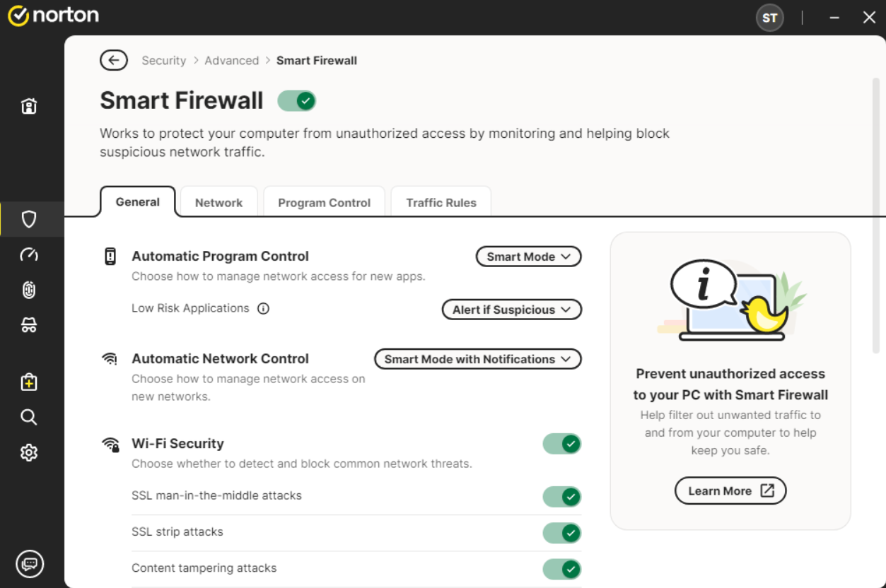Click the Learn More button

730,490
